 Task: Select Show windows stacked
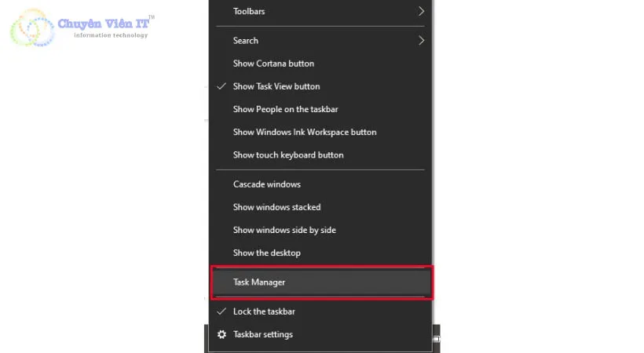click(276, 207)
